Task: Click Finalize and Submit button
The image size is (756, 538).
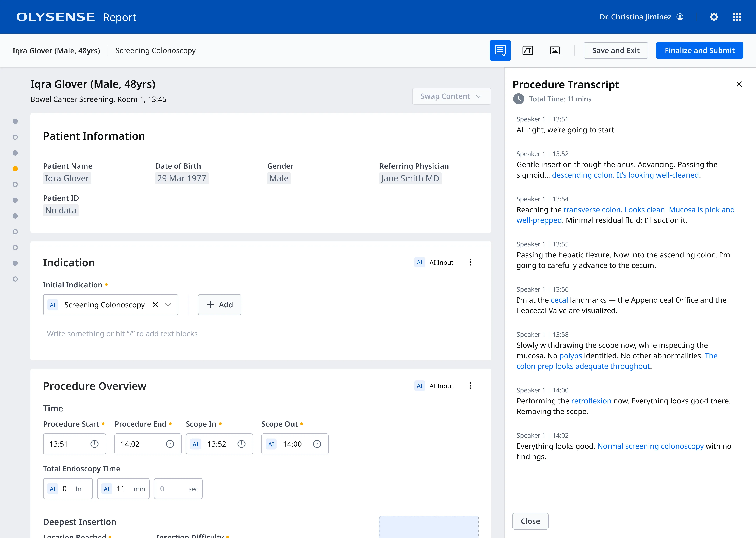Action: click(699, 50)
